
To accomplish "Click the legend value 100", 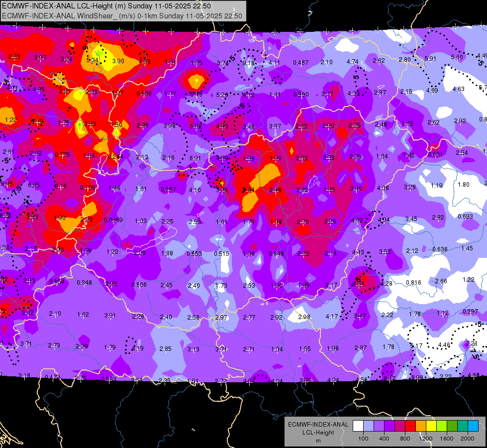I will (363, 439).
